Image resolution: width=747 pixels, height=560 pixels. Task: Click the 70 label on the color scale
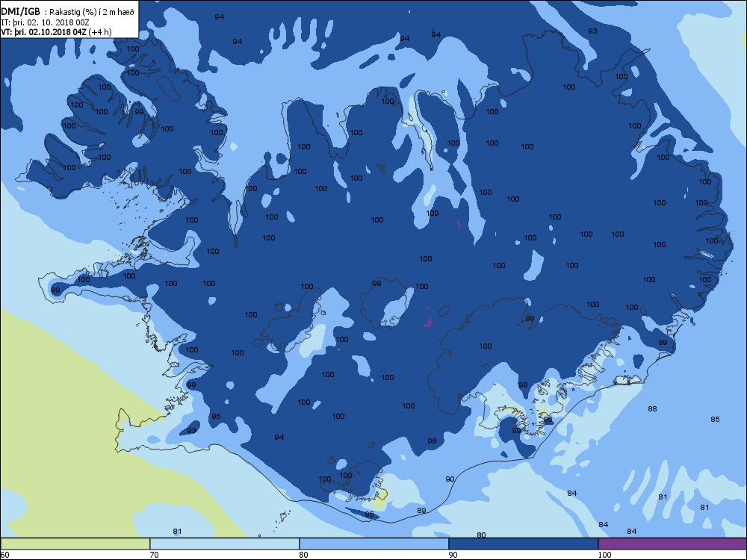[154, 554]
